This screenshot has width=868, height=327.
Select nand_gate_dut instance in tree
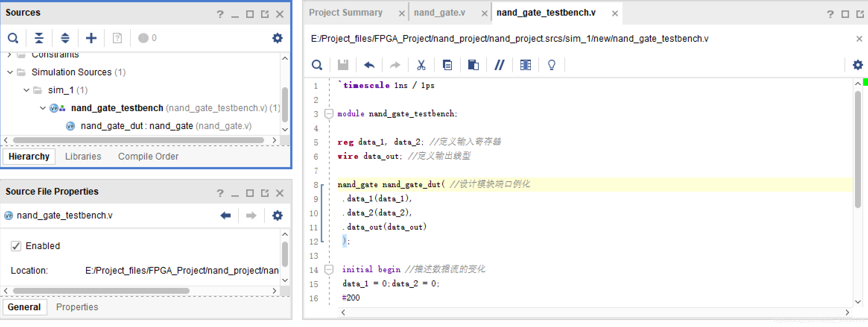click(x=166, y=126)
